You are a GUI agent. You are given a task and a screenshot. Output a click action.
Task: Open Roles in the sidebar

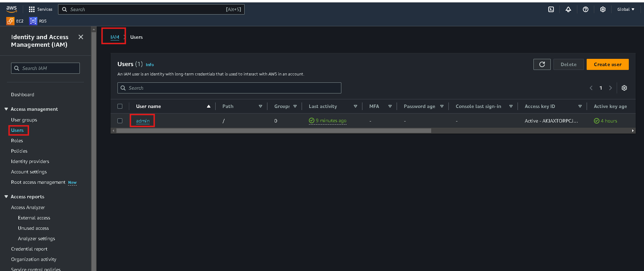pos(17,141)
